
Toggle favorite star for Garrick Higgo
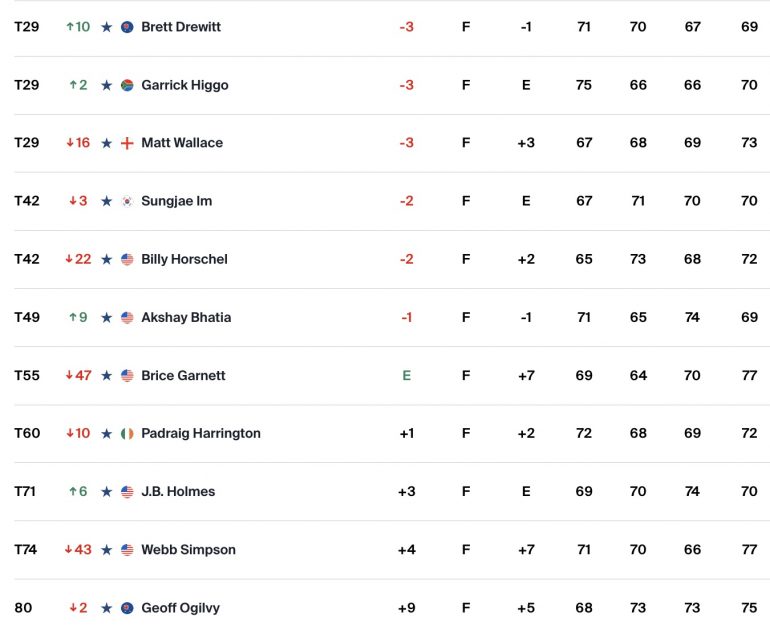tap(107, 85)
